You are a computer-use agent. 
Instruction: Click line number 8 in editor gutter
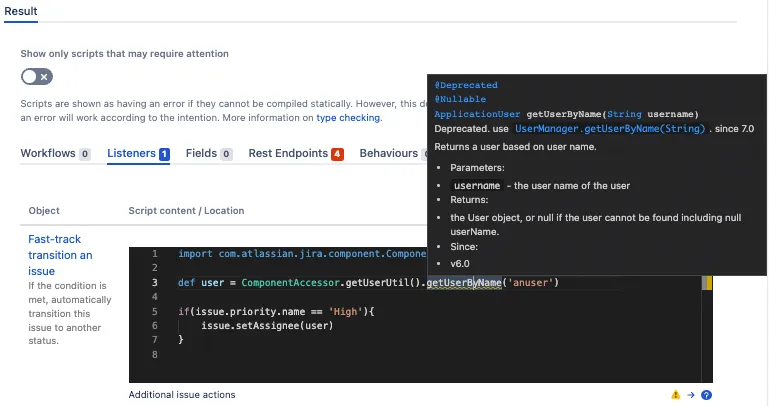154,354
